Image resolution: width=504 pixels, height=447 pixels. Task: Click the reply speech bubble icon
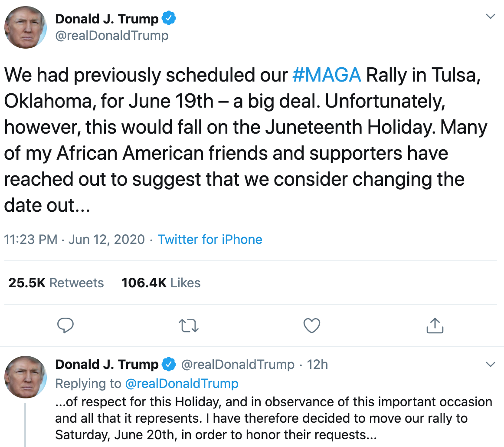(65, 325)
